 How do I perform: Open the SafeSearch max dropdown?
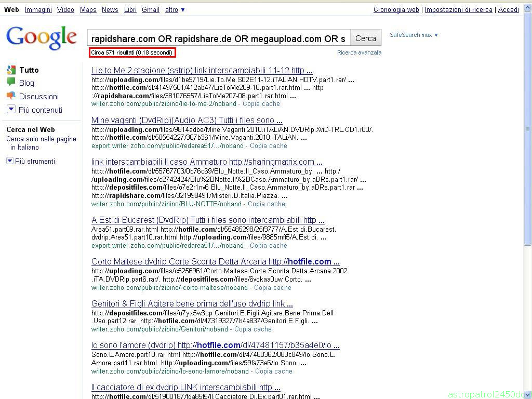[414, 35]
